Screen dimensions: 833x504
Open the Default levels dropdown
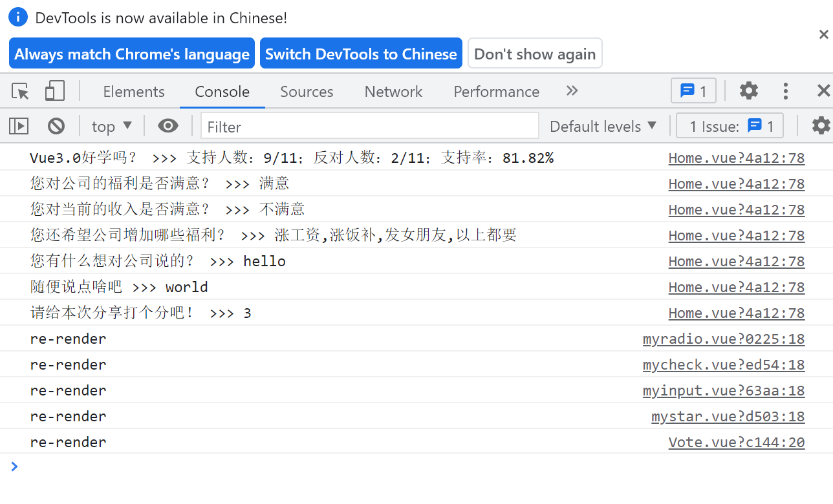[x=603, y=127]
